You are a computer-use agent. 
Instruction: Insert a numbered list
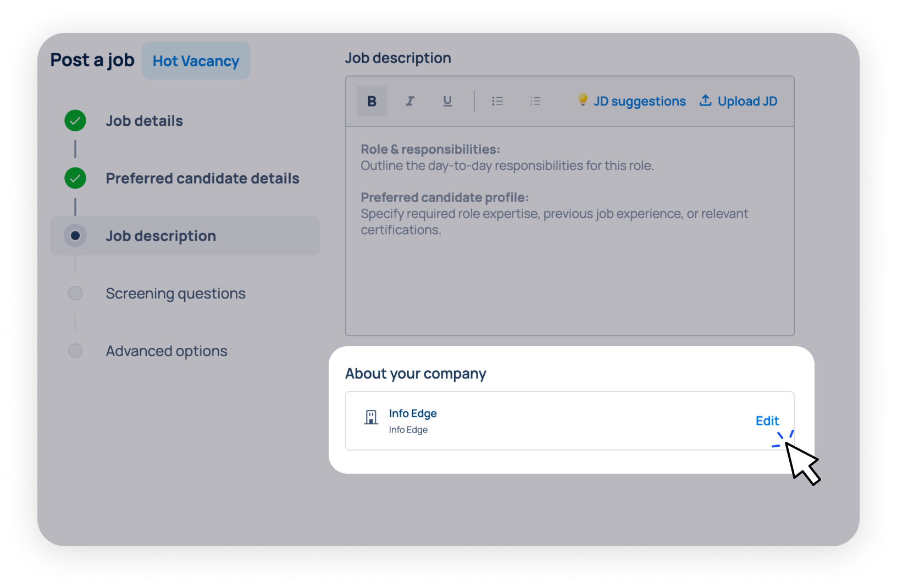pyautogui.click(x=535, y=101)
